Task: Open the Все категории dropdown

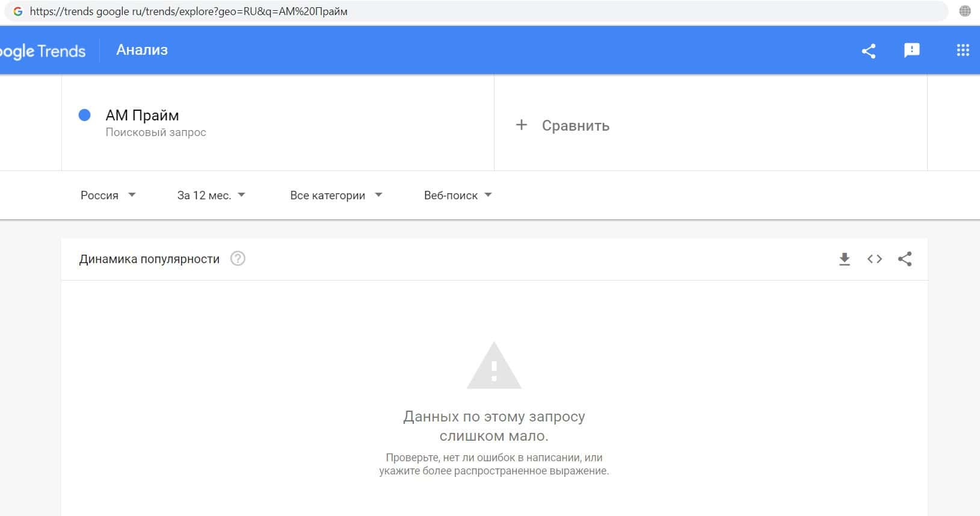Action: (x=336, y=195)
